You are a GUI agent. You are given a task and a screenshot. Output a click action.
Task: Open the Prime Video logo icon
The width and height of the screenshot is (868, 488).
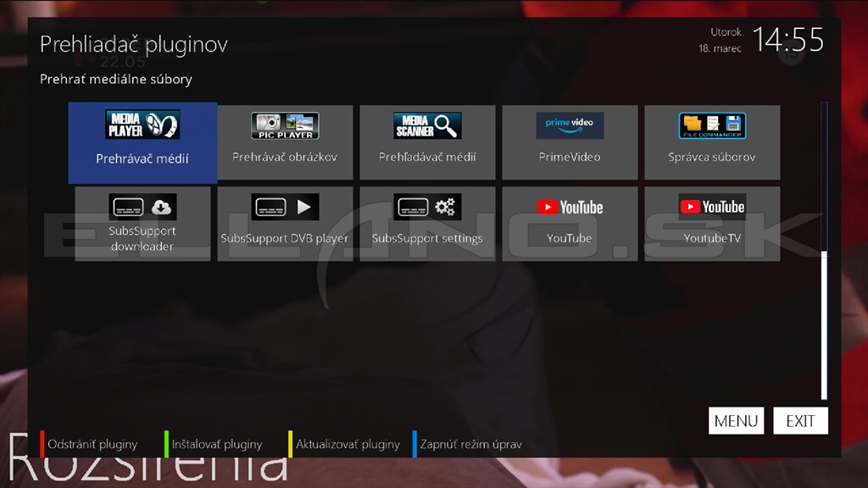point(570,125)
